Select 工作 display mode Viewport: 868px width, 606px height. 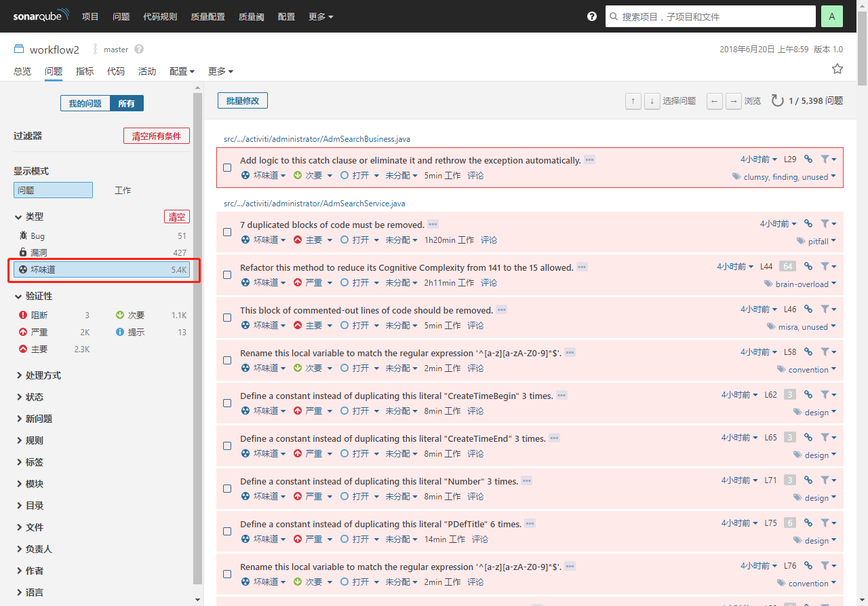123,191
